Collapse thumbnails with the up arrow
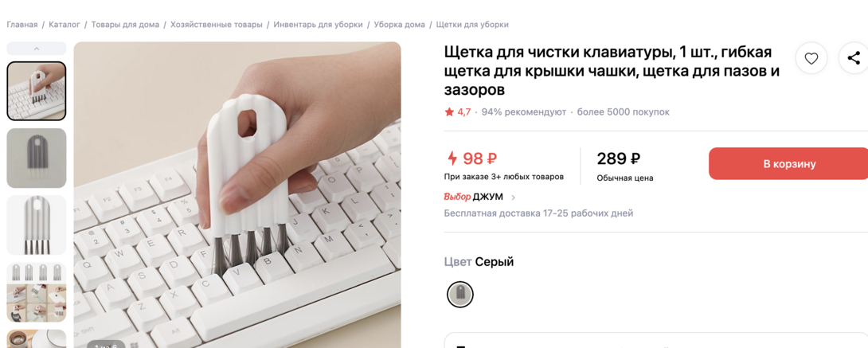Viewport: 868px width, 348px height. [37, 49]
